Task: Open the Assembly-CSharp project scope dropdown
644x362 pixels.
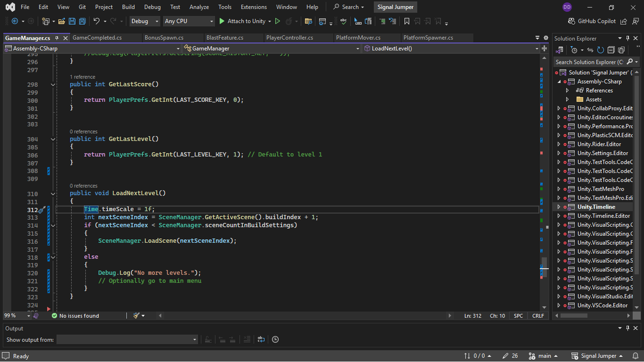Action: point(93,48)
